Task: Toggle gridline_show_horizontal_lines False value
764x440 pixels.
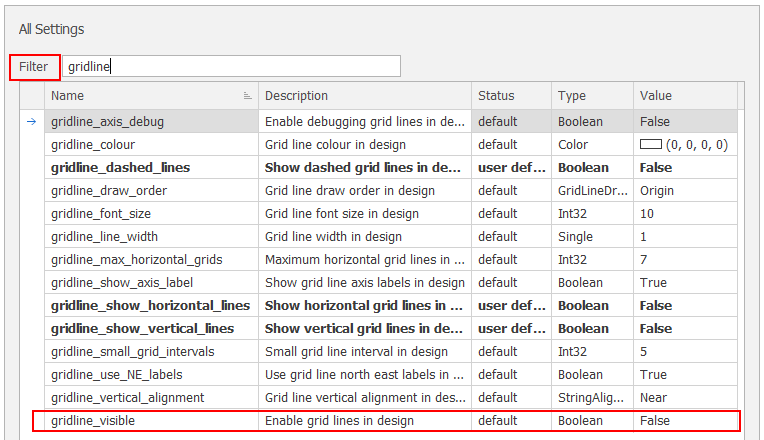Action: coord(656,306)
